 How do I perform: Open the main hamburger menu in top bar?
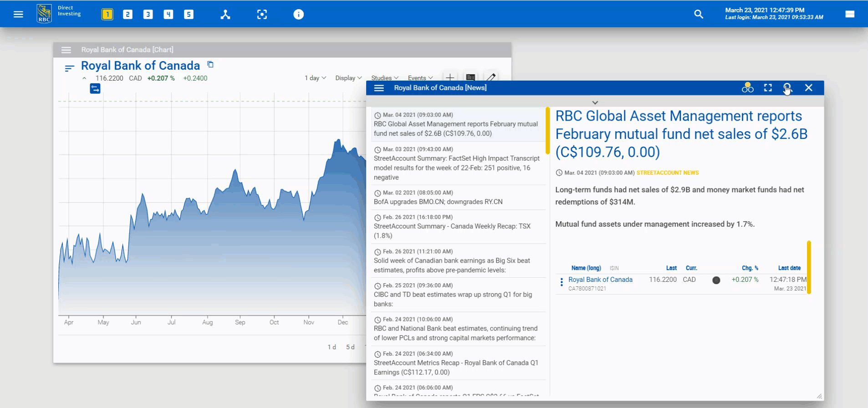point(18,14)
